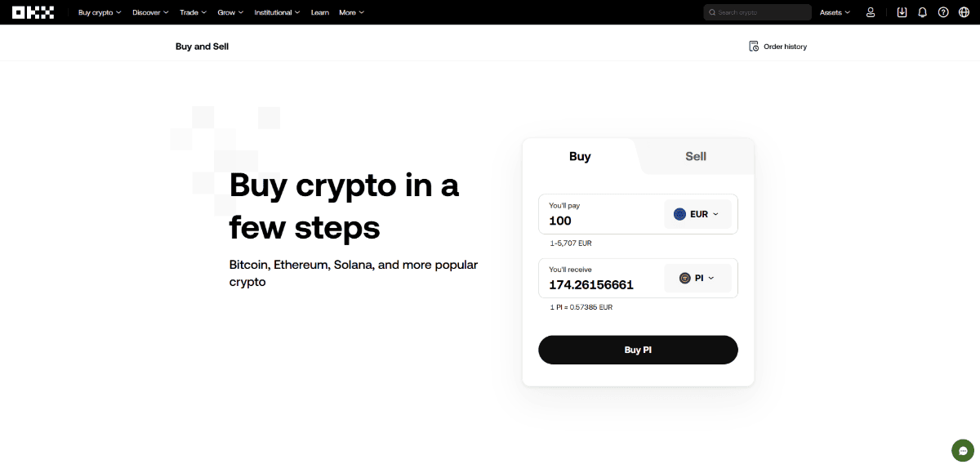Expand the PI crypto selector
Image resolution: width=980 pixels, height=469 pixels.
(x=697, y=278)
